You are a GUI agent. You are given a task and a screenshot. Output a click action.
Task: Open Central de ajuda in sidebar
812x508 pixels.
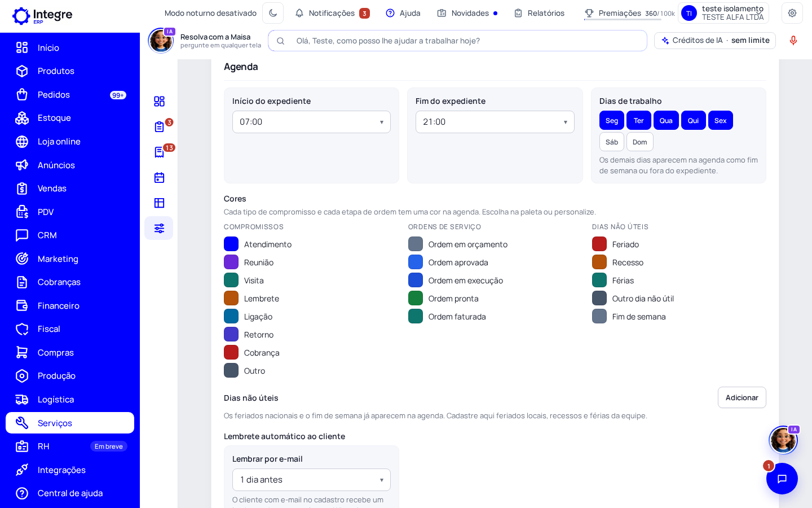(70, 493)
